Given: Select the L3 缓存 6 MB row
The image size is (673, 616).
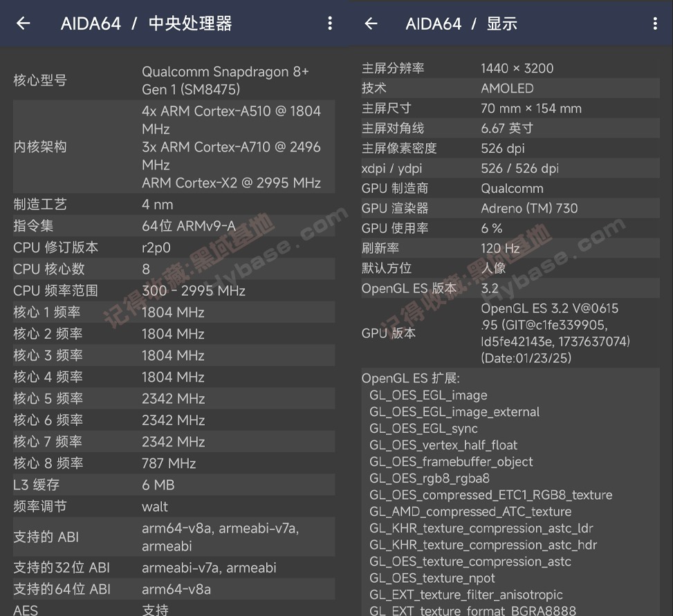Looking at the screenshot, I should coord(166,485).
